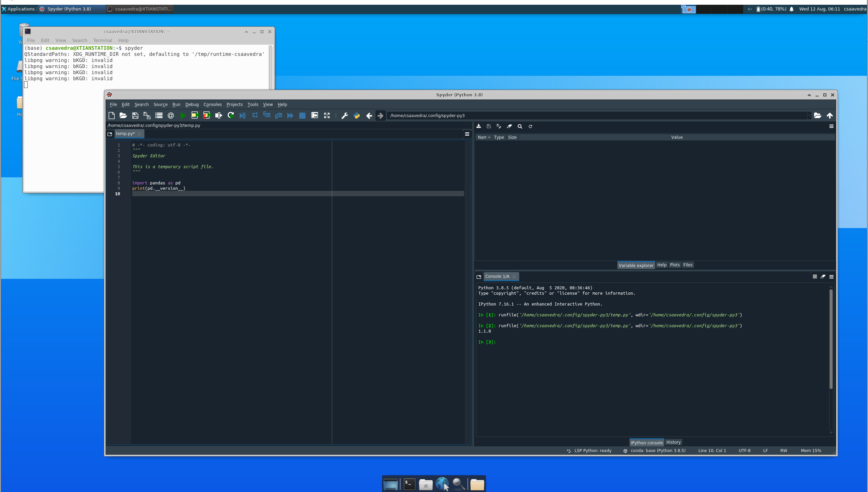Switch to the Plots tab

[x=675, y=265]
